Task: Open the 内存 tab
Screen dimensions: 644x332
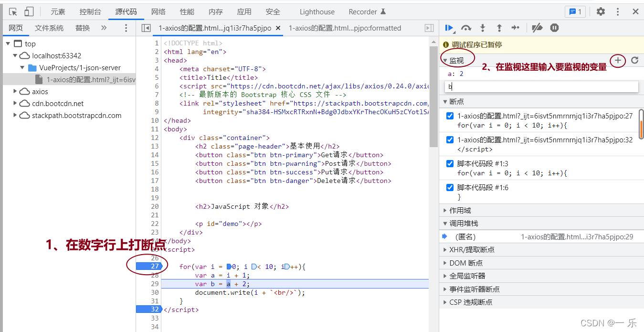Action: [215, 12]
